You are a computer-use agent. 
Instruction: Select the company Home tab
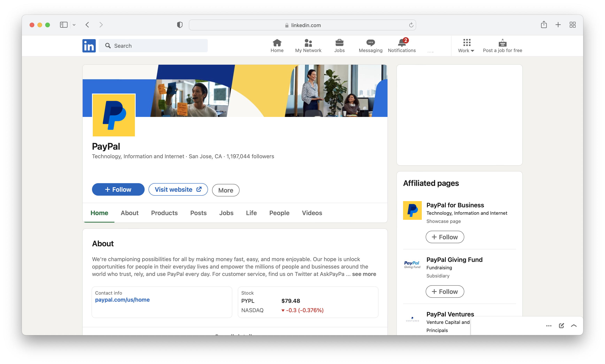click(x=99, y=213)
